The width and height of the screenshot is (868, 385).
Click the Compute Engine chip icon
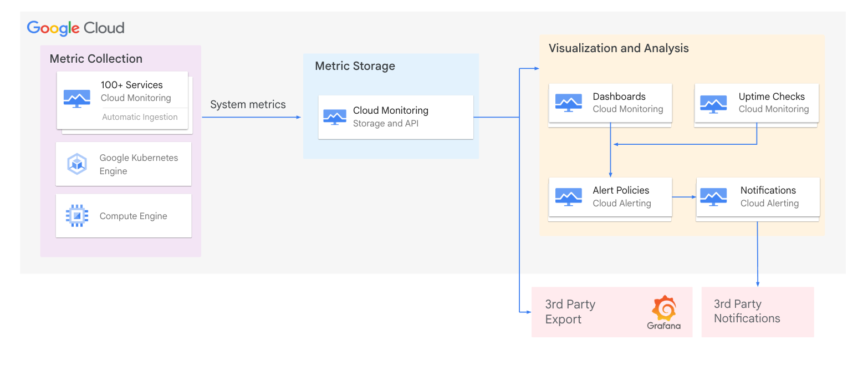coord(77,216)
